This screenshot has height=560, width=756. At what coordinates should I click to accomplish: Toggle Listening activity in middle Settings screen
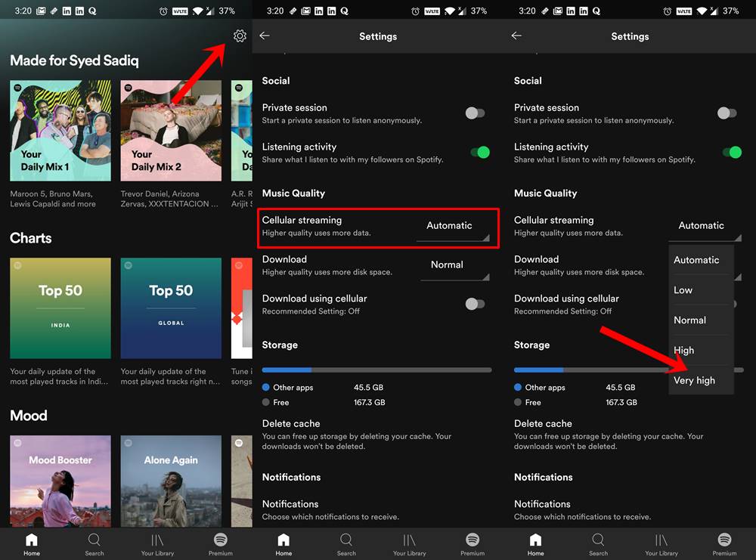[480, 153]
